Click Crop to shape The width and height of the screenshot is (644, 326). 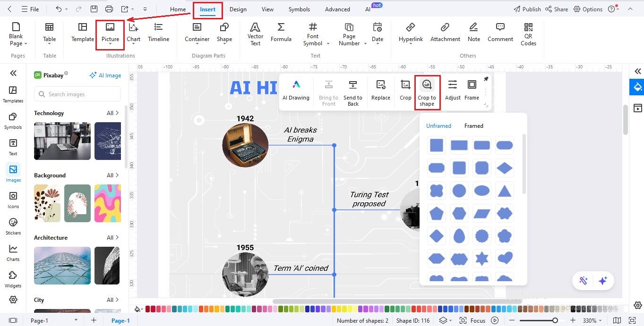427,92
